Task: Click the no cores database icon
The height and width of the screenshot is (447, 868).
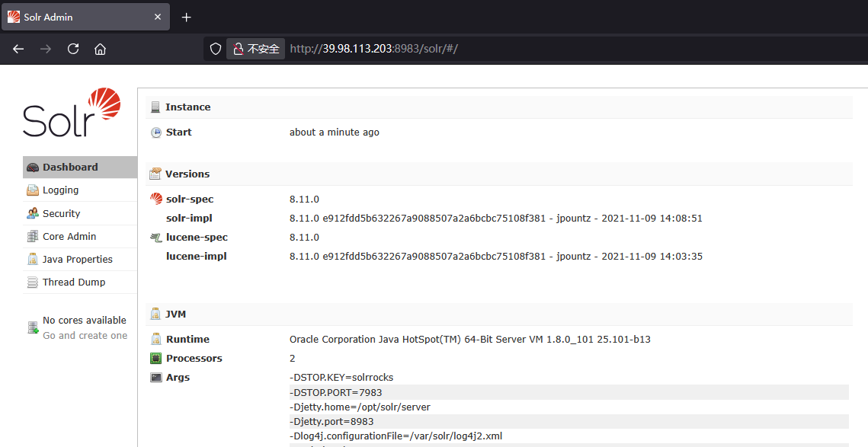Action: point(34,327)
